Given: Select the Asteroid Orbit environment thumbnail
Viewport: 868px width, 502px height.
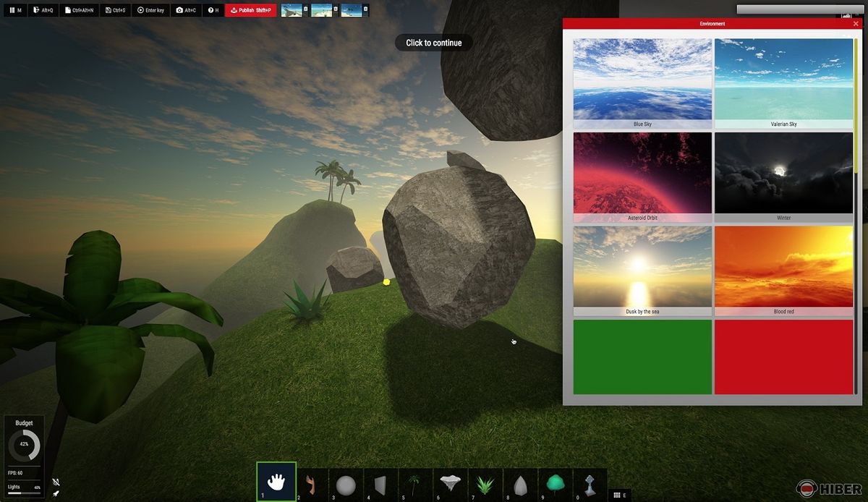Looking at the screenshot, I should pyautogui.click(x=642, y=174).
